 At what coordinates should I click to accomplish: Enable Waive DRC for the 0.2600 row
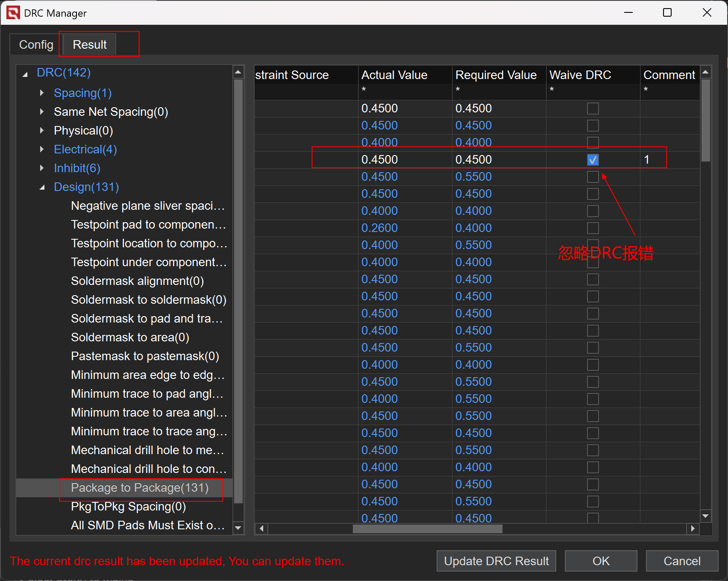(x=593, y=228)
